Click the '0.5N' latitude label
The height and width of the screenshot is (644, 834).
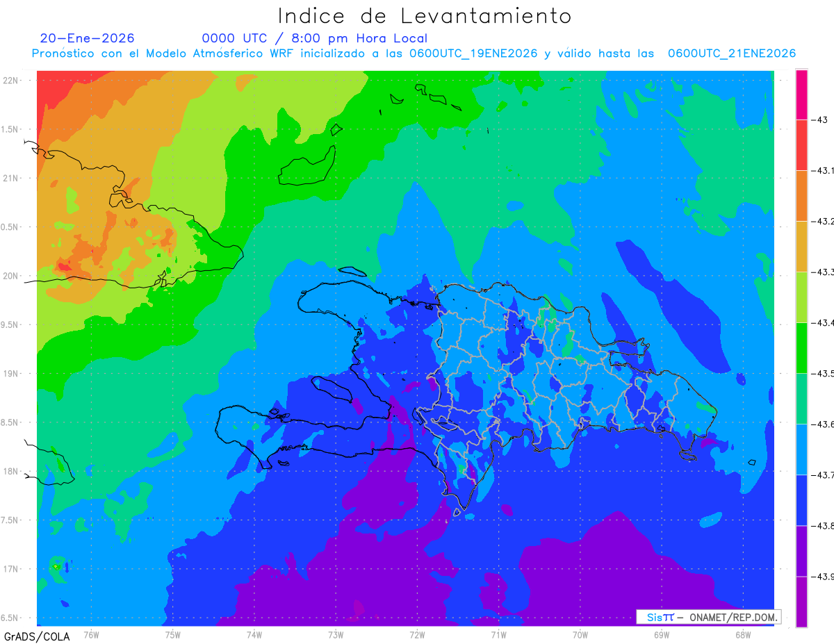pos(10,227)
